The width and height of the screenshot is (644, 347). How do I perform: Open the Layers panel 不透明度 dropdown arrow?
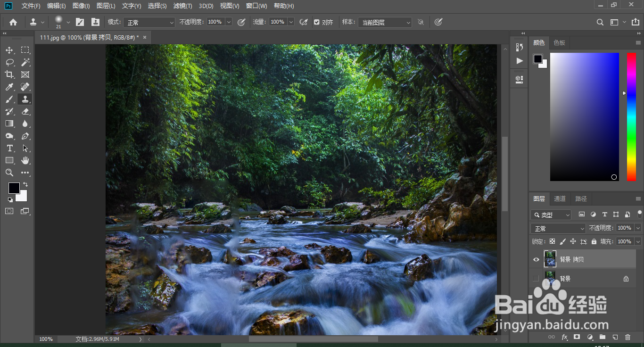638,228
